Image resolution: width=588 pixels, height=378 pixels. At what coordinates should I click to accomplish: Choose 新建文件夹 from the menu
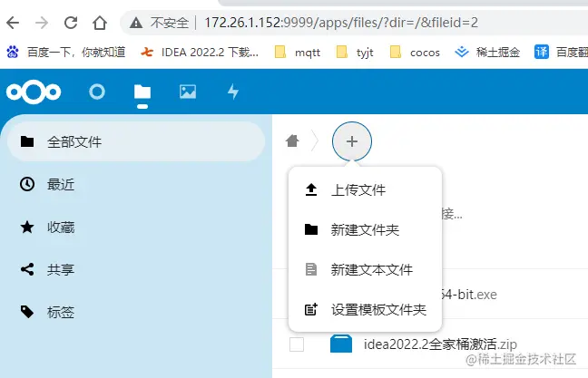click(x=365, y=229)
